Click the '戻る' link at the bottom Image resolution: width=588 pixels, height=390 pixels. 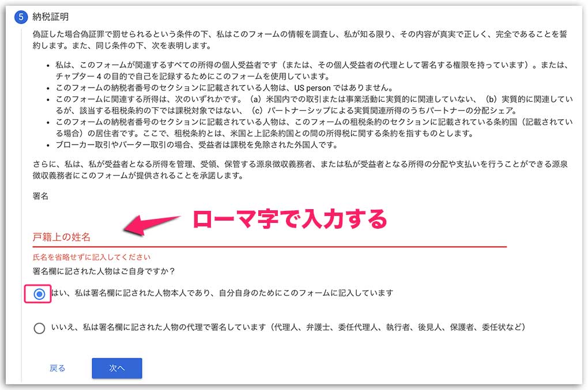pyautogui.click(x=56, y=368)
